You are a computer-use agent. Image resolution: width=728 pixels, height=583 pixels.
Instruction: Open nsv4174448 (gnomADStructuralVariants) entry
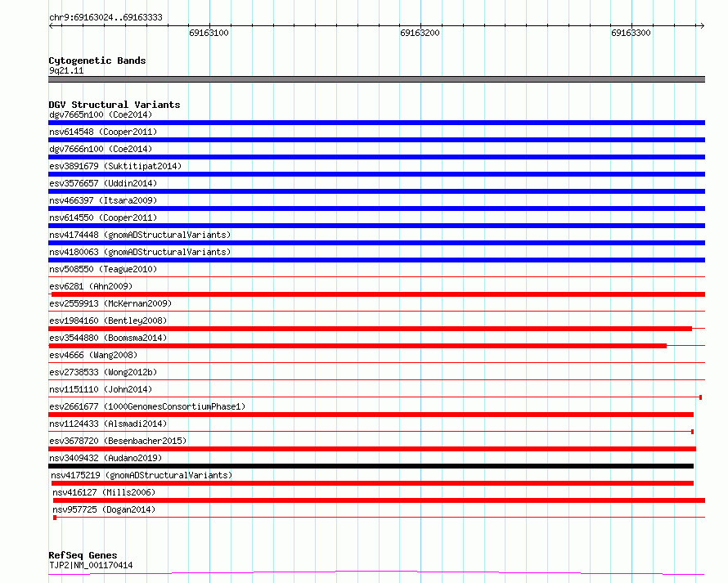click(x=140, y=235)
